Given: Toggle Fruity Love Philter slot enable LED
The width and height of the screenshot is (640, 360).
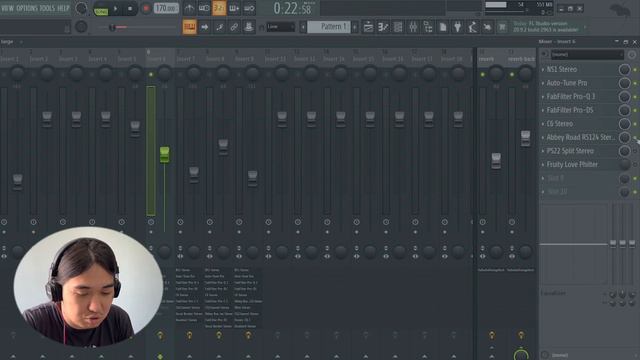Looking at the screenshot, I should pos(635,164).
